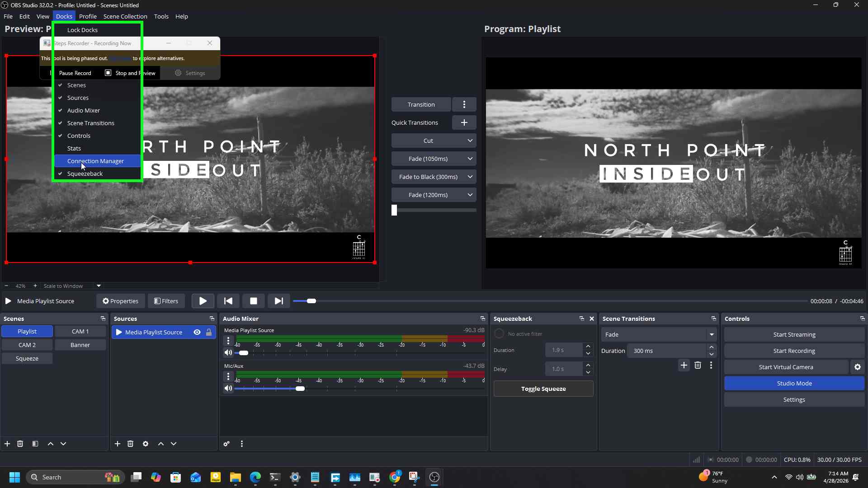Toggle Sources dock in Docks menu

pos(98,98)
